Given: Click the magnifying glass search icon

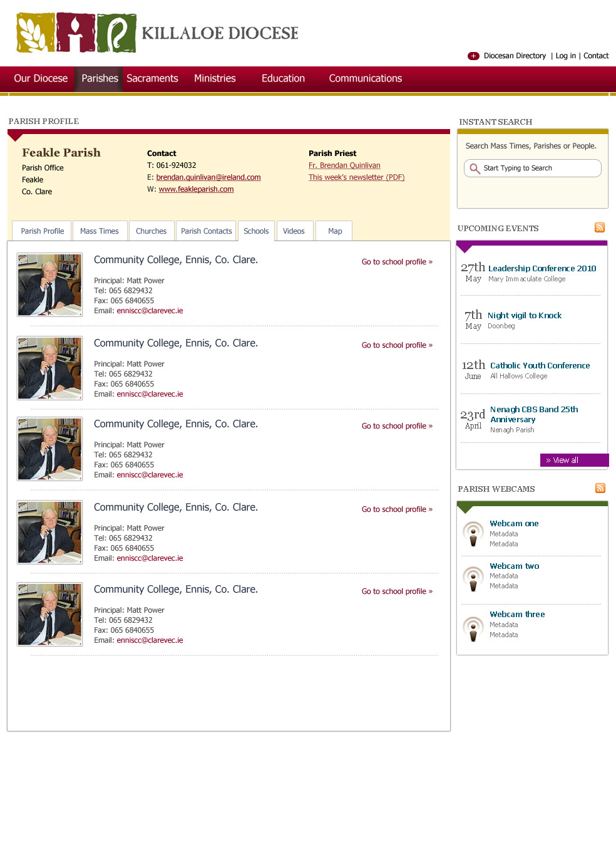Looking at the screenshot, I should click(x=475, y=169).
